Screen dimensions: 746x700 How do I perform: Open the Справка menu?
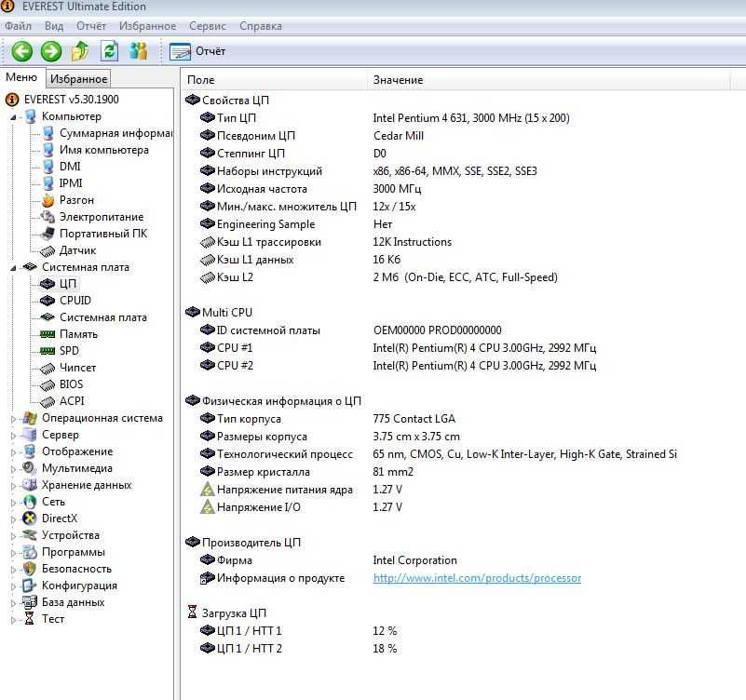tap(261, 26)
